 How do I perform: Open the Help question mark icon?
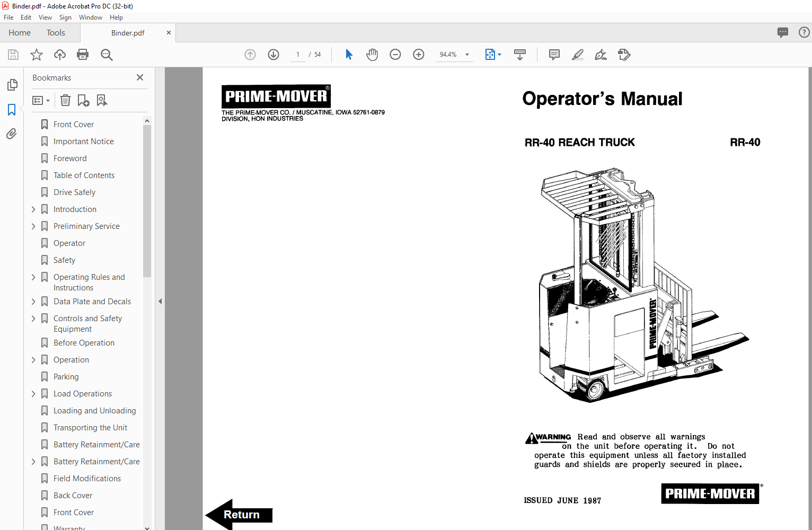pyautogui.click(x=804, y=32)
